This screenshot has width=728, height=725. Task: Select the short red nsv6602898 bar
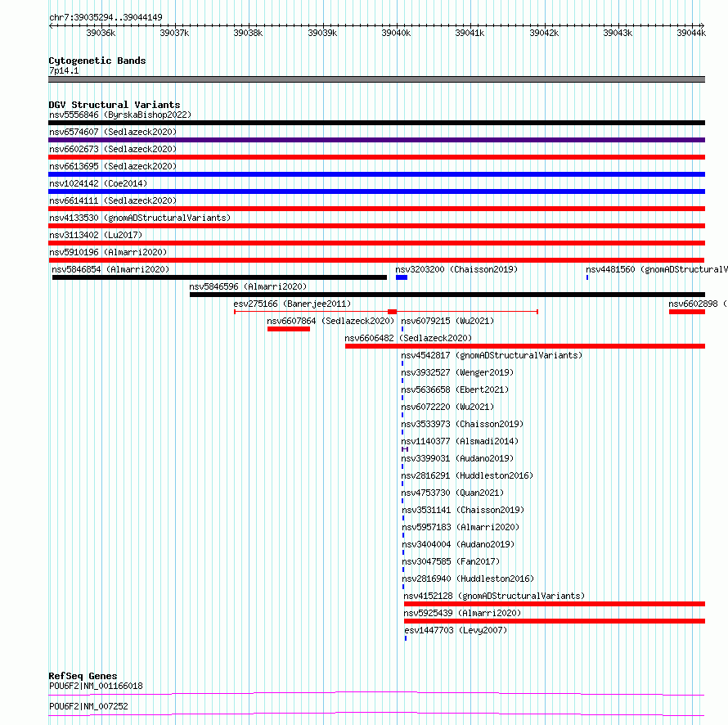pyautogui.click(x=687, y=312)
